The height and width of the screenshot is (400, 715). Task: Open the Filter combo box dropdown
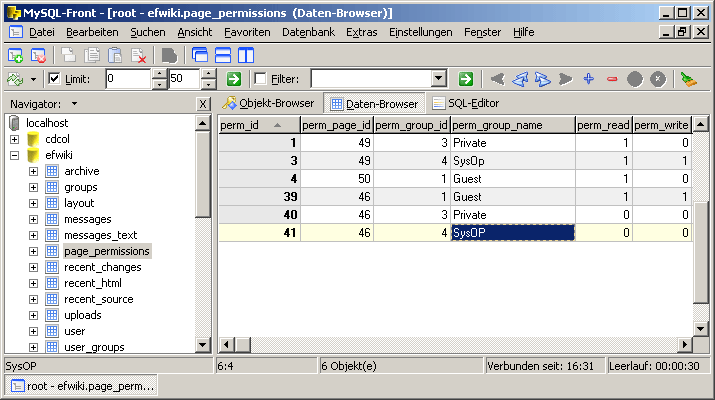[x=438, y=79]
